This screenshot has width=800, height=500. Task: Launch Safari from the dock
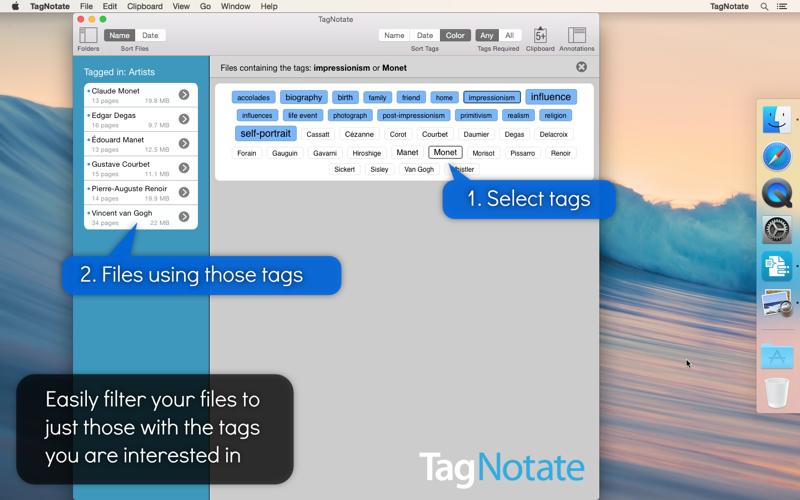(777, 156)
